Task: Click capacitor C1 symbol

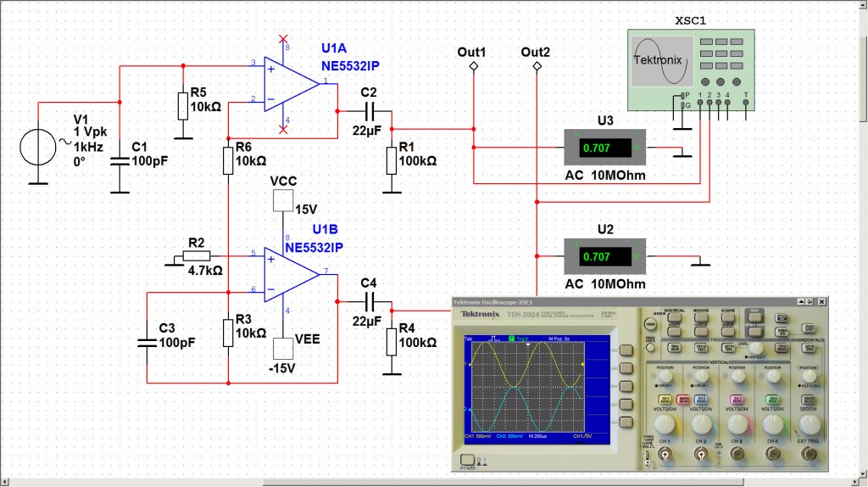Action: (x=120, y=160)
